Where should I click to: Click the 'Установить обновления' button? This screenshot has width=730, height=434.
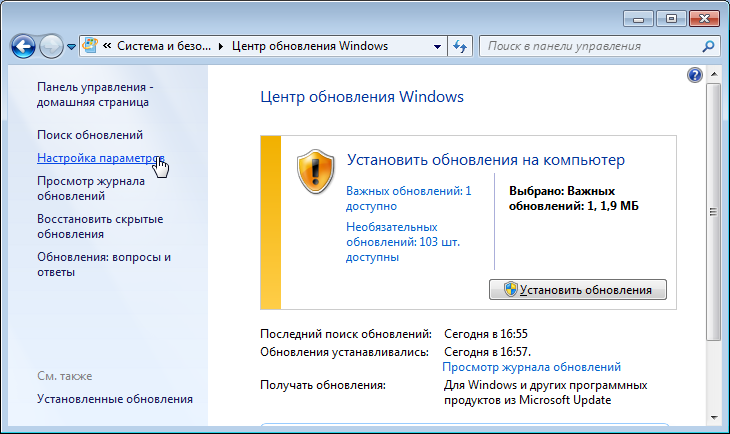(578, 290)
